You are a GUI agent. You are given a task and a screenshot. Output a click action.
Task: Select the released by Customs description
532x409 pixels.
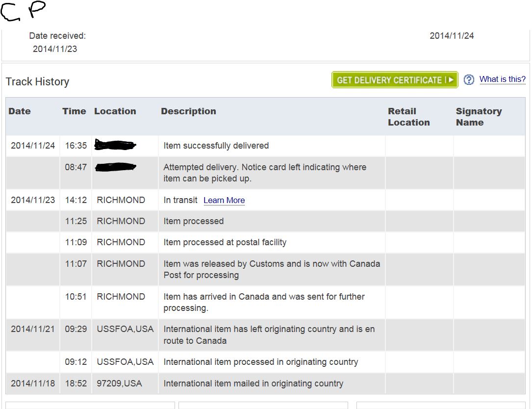272,269
